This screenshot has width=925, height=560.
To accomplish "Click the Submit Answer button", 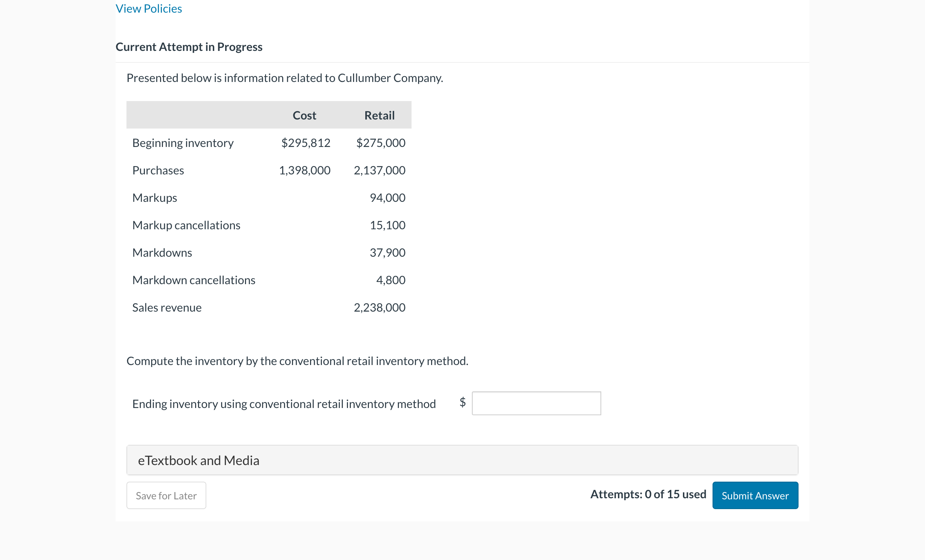I will click(x=755, y=495).
